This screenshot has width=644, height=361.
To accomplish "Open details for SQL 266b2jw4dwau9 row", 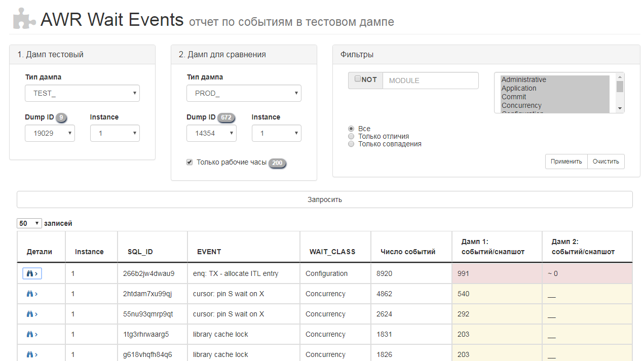I will [32, 273].
